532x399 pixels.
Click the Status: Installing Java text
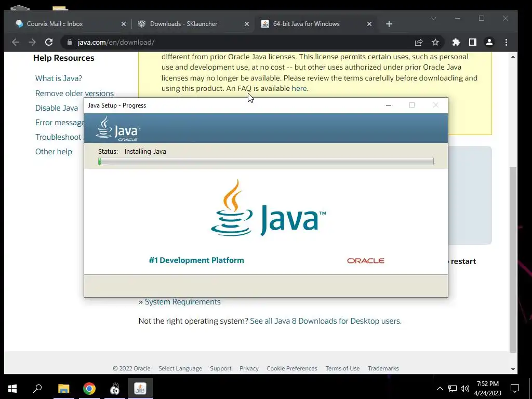[132, 151]
